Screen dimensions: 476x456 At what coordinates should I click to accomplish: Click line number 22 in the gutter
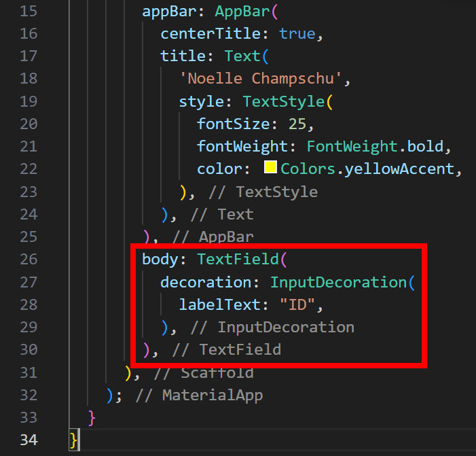29,169
